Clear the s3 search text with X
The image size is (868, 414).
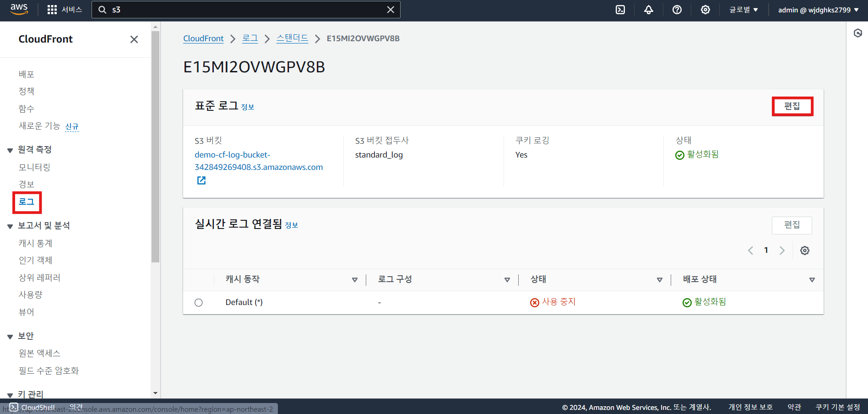[391, 10]
